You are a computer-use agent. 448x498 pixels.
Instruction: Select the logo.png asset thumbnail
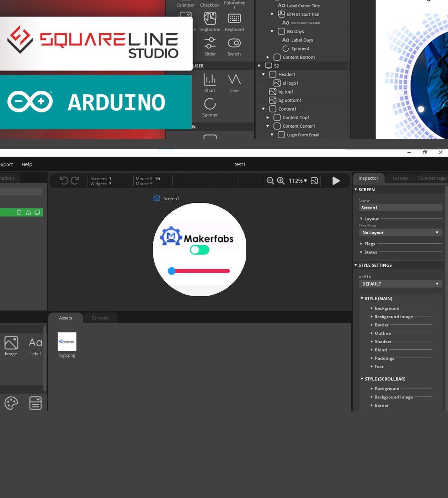pos(67,341)
